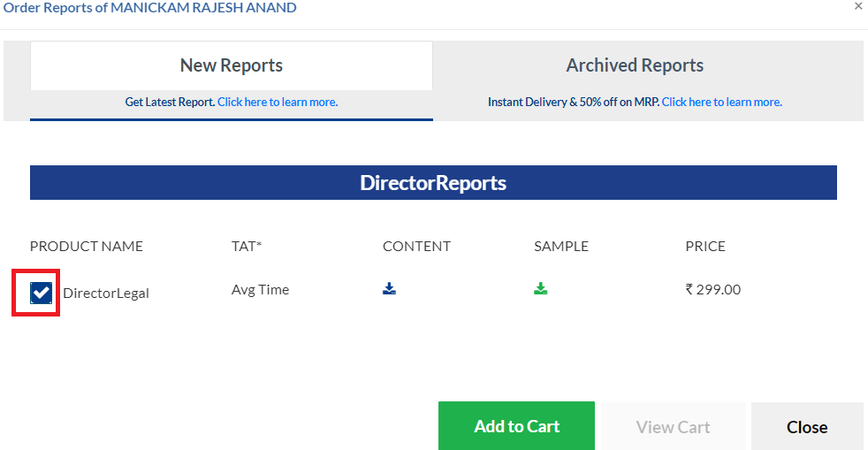The image size is (868, 450).
Task: Click the green Add to Cart button
Action: coord(516,425)
